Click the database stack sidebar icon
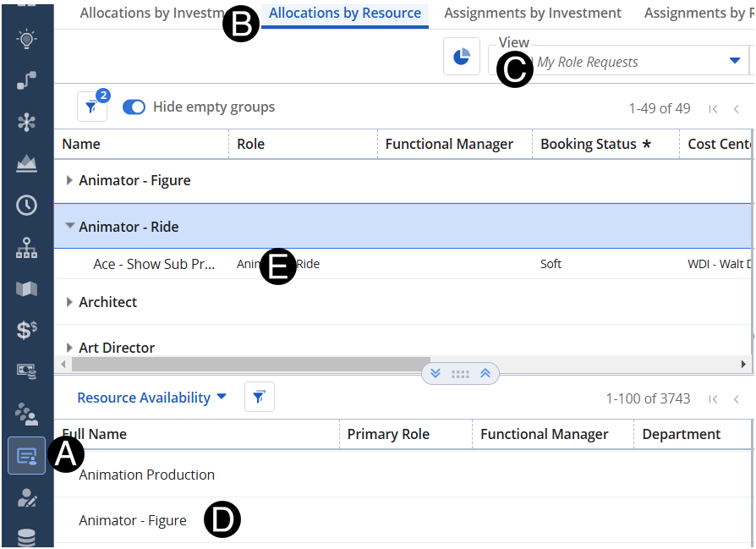The height and width of the screenshot is (549, 756). 26,537
